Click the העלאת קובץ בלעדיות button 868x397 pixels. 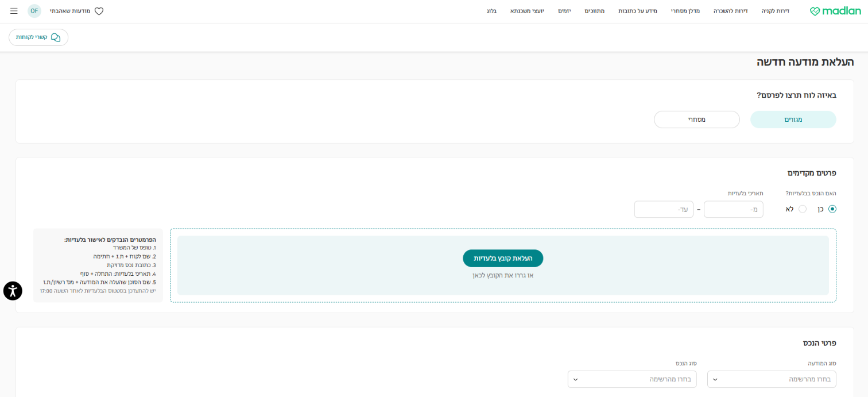pos(503,259)
